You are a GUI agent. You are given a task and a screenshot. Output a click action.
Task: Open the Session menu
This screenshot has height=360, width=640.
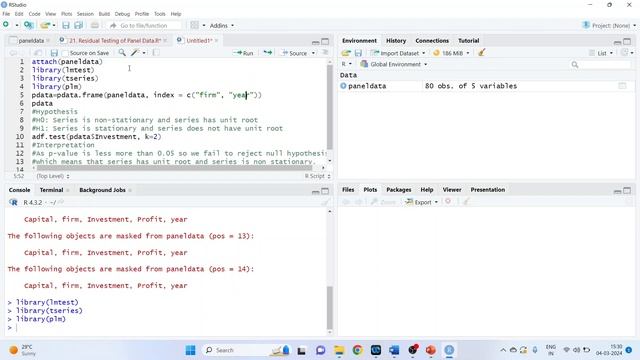click(85, 14)
